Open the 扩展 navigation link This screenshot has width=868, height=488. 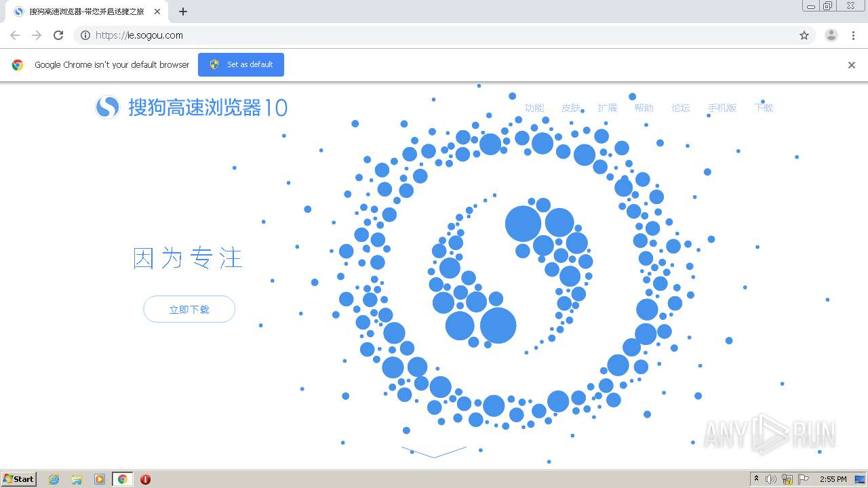pos(608,108)
